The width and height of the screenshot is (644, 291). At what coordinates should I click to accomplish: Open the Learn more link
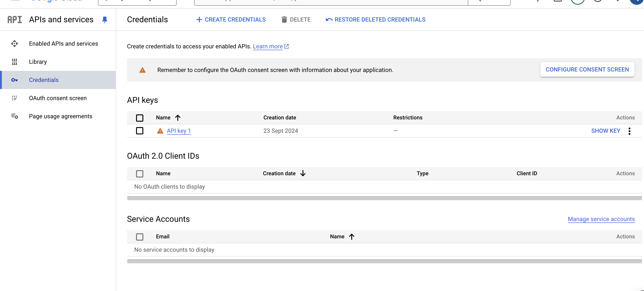(x=268, y=46)
